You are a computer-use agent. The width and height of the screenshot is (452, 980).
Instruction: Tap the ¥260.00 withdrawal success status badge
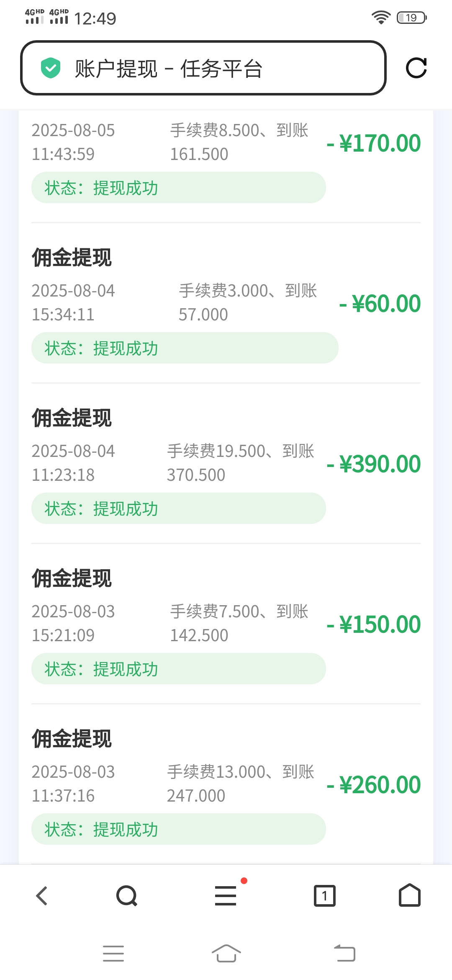pos(178,829)
